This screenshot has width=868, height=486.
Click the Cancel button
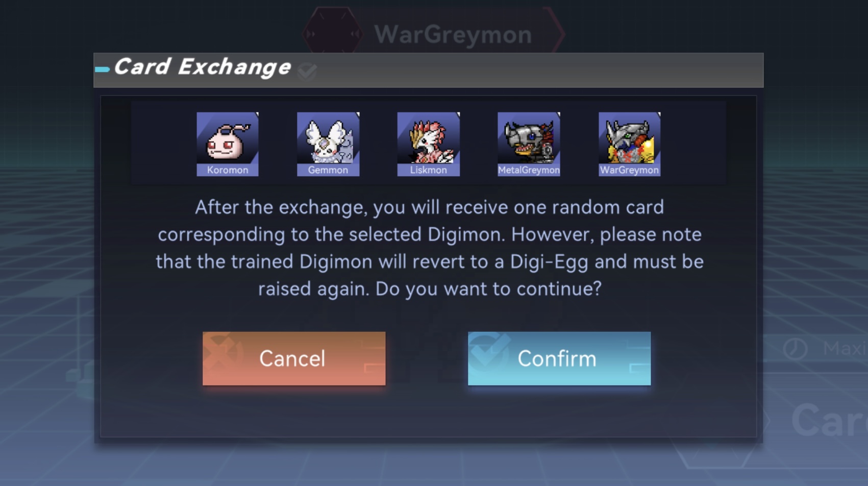(294, 358)
